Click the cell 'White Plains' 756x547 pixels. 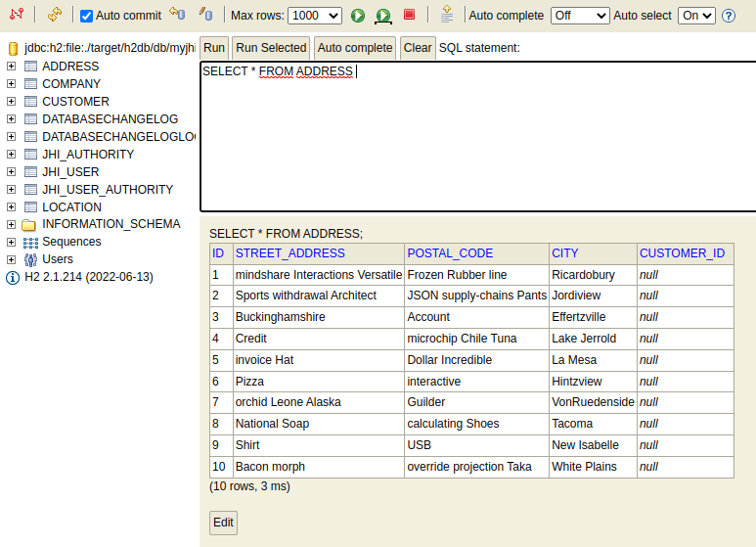point(593,467)
